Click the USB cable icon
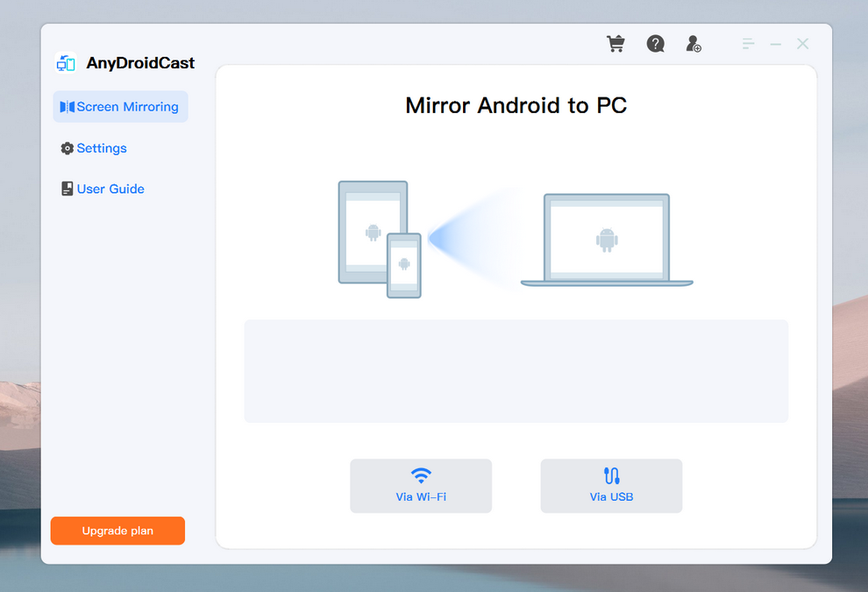 click(x=611, y=476)
